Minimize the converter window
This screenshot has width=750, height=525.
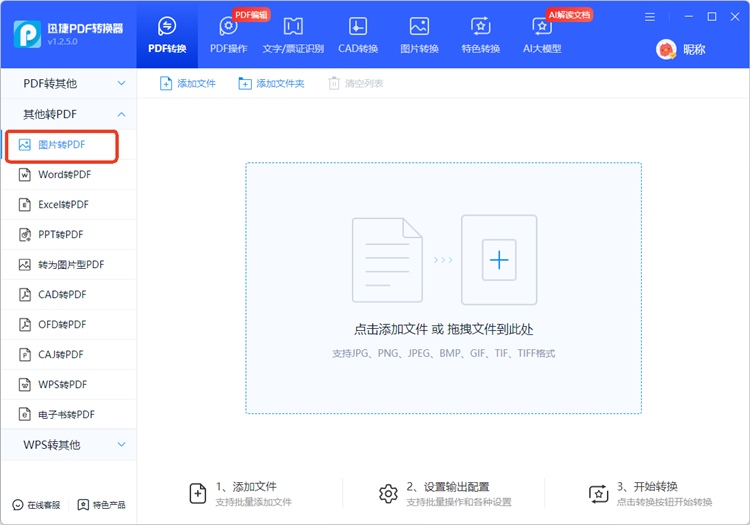tap(689, 17)
